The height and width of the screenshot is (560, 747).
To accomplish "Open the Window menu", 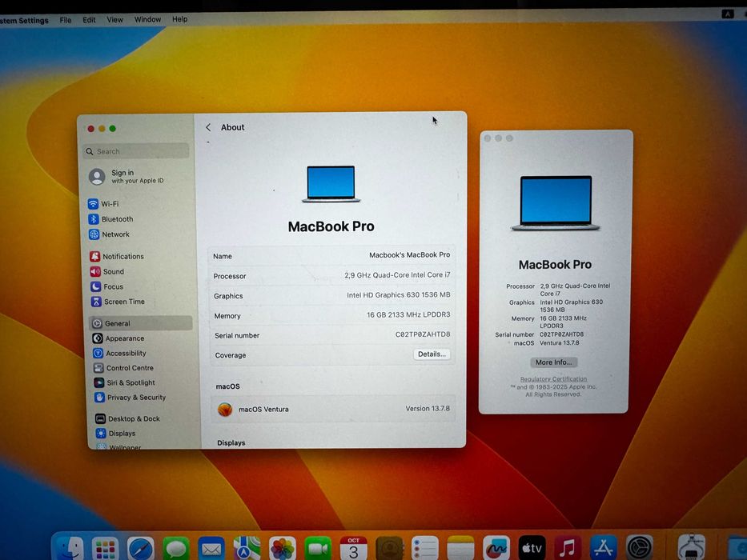I will (147, 19).
